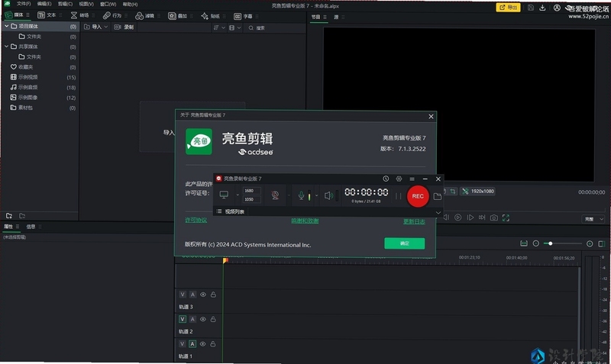Edit capture height field 1050

[x=251, y=199]
